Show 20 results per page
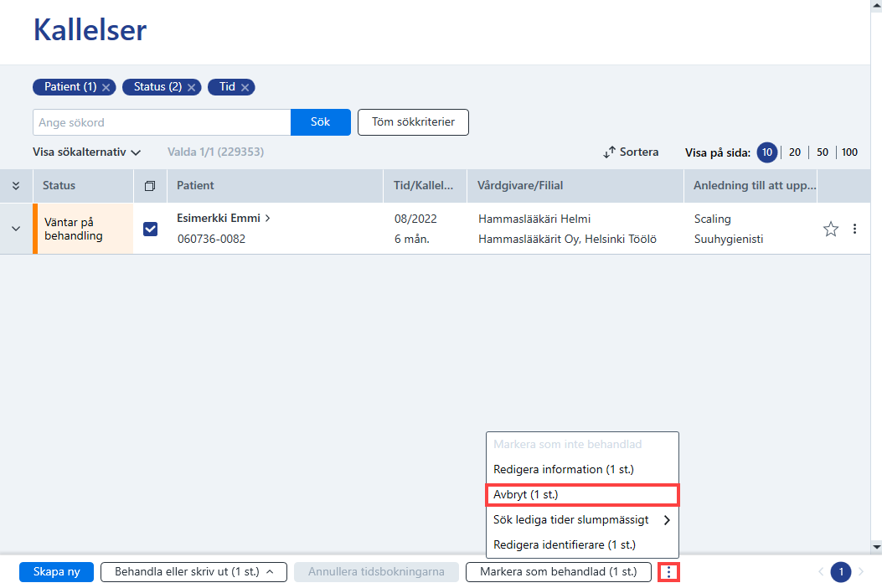 [795, 152]
